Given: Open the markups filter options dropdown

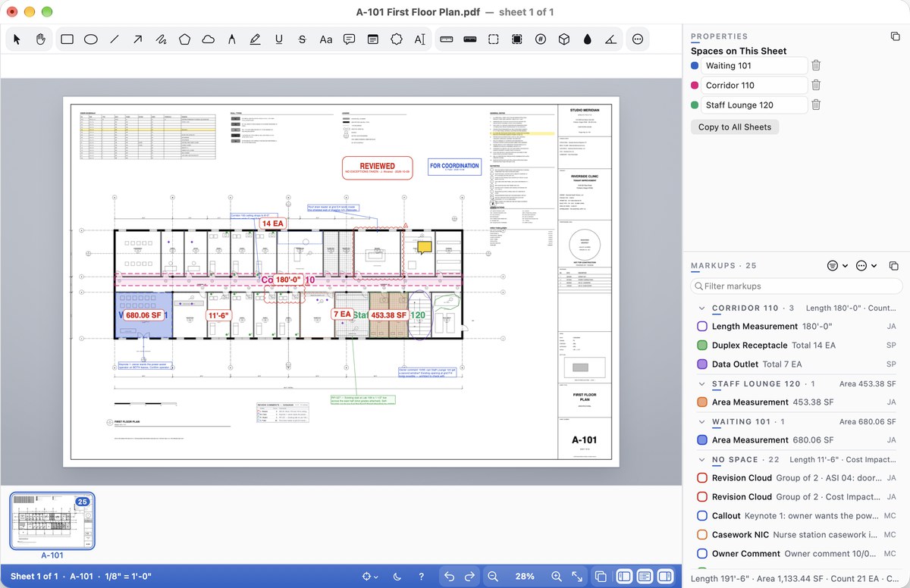Looking at the screenshot, I should [837, 266].
